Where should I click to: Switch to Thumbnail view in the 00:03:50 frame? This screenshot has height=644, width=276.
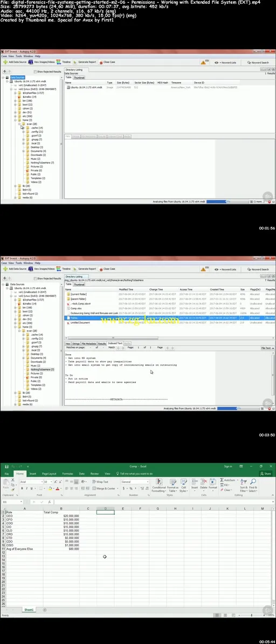79,284
